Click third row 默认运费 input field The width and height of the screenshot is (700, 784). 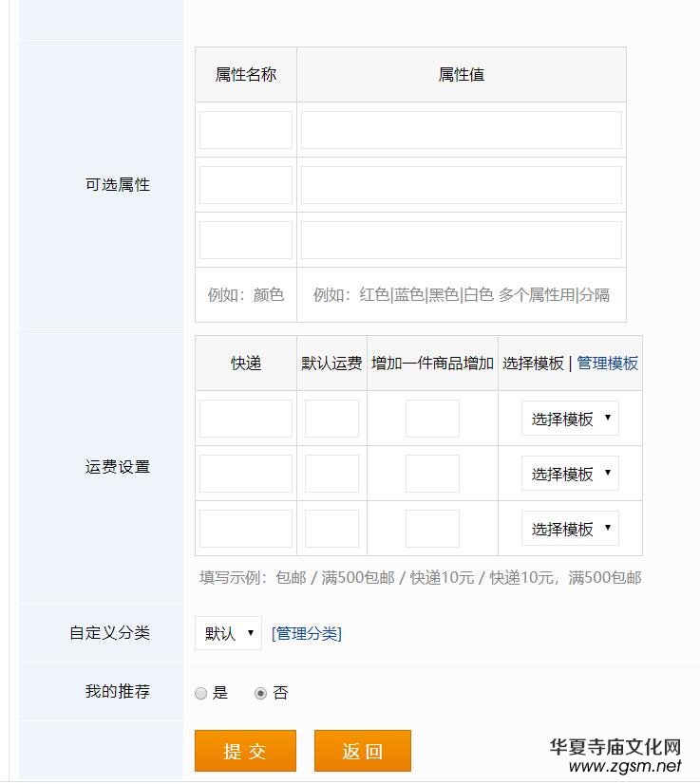coord(331,529)
